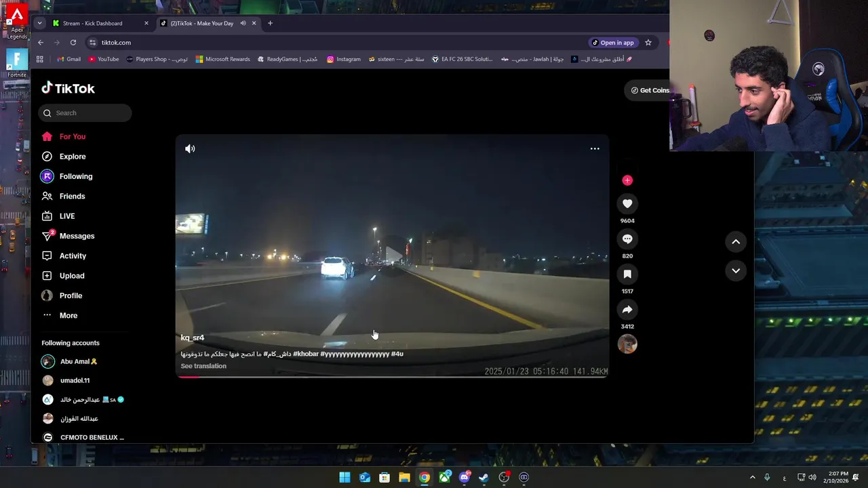Bookmark the video with the save icon
868x488 pixels.
click(x=627, y=274)
